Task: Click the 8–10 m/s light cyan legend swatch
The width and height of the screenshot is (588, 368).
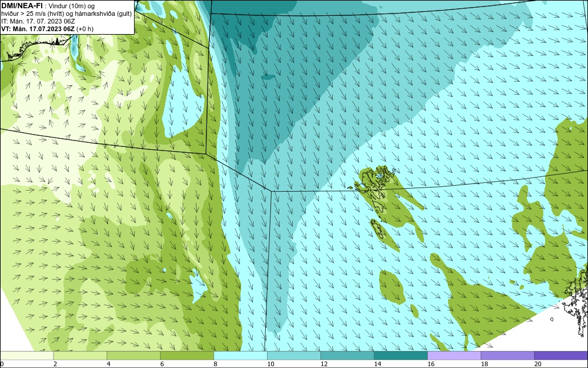Action: [240, 356]
